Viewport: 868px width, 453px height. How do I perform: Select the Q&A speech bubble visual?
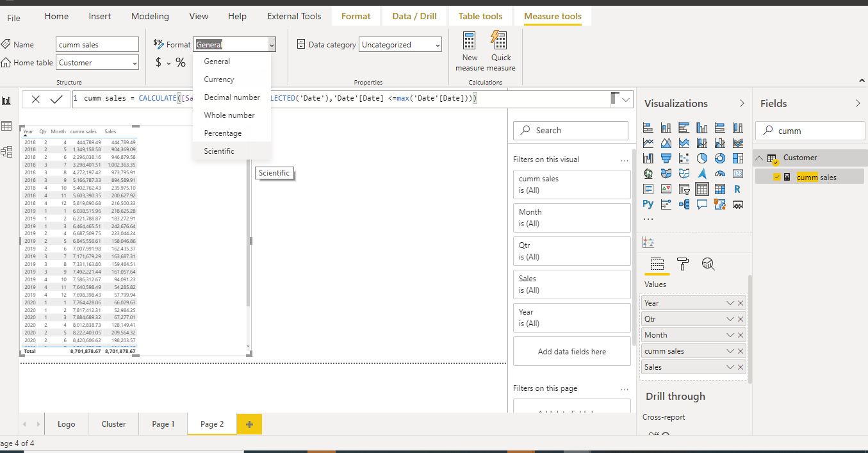pyautogui.click(x=702, y=204)
